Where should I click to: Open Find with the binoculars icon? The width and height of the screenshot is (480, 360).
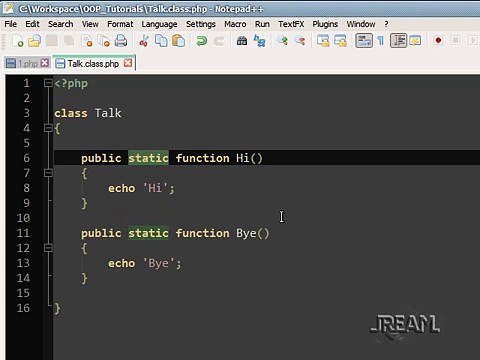[x=242, y=41]
